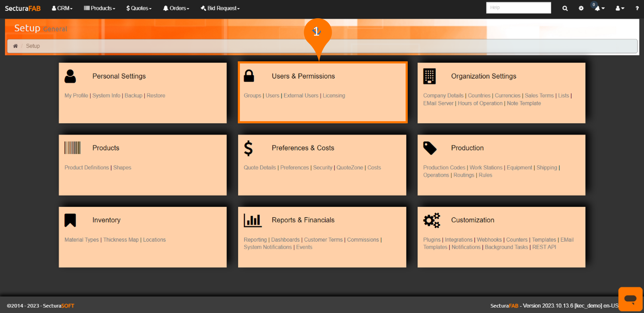This screenshot has height=313, width=644.
Task: Click the Reports & Financials chart icon
Action: (x=252, y=220)
